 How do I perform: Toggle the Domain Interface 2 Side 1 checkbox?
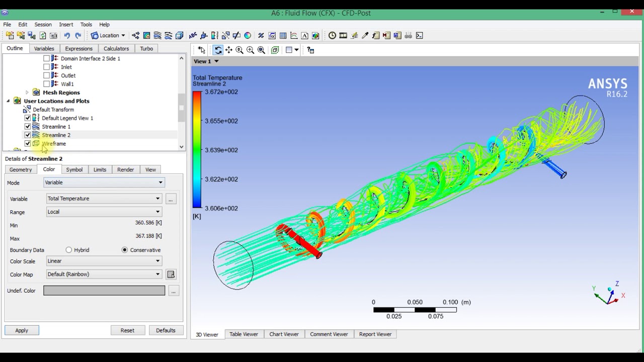tap(47, 58)
